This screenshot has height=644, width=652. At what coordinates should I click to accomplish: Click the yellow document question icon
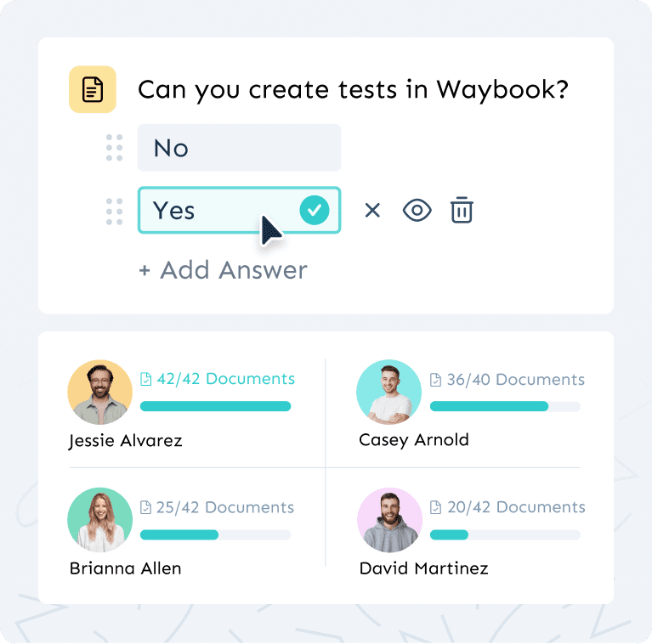pyautogui.click(x=92, y=89)
